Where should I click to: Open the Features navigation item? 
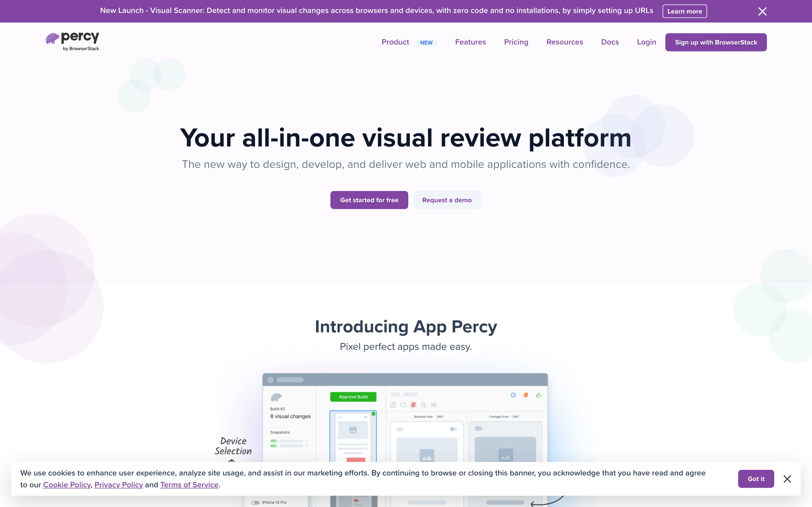[x=470, y=42]
